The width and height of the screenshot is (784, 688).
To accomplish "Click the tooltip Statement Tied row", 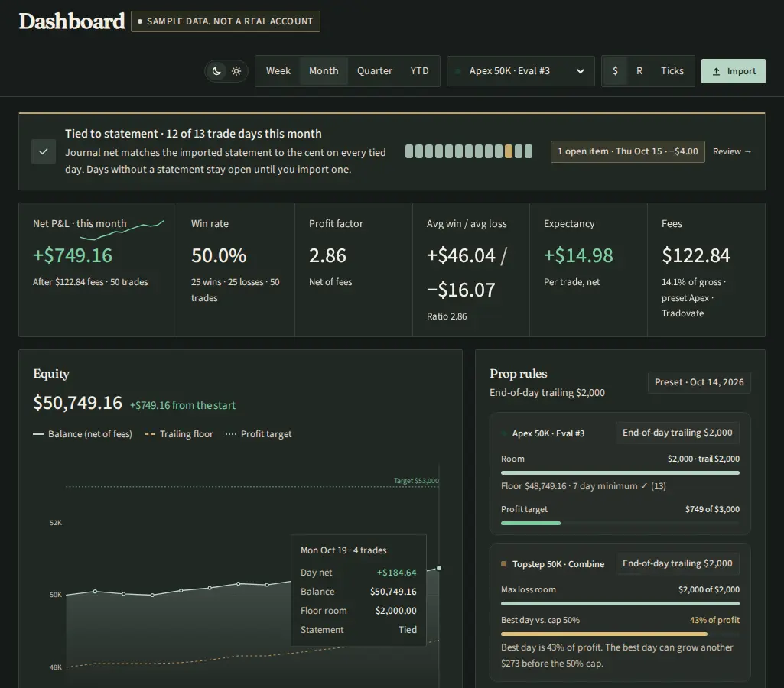I will (359, 630).
